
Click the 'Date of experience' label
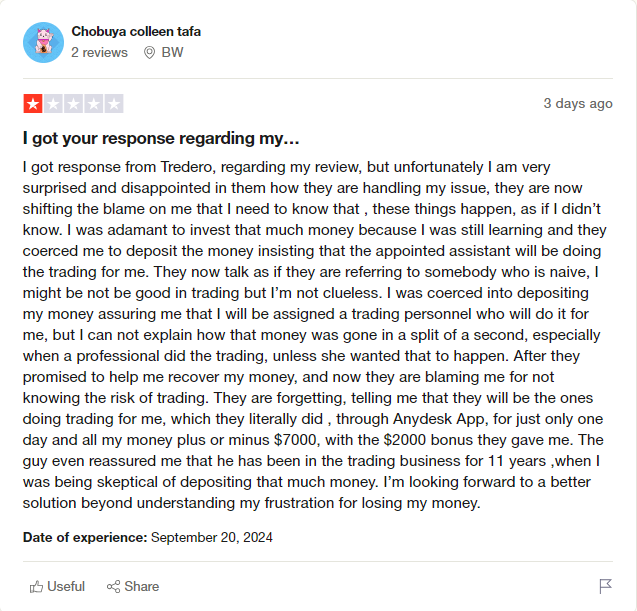85,537
